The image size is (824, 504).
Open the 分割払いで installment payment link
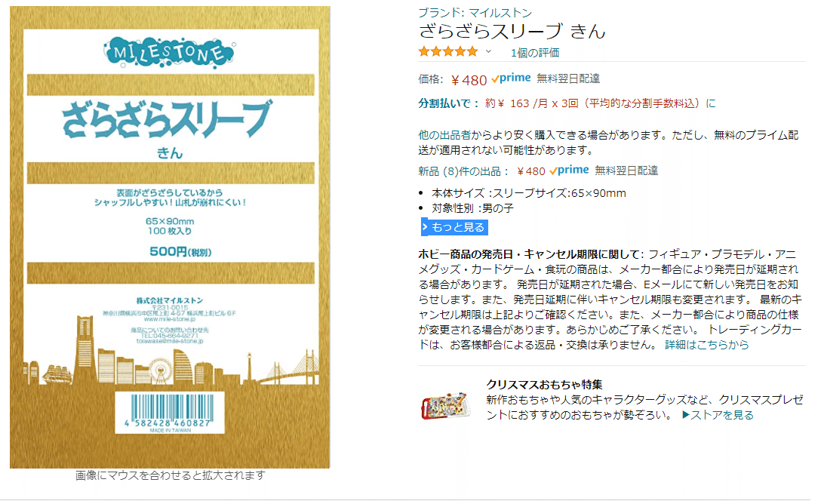pyautogui.click(x=449, y=103)
